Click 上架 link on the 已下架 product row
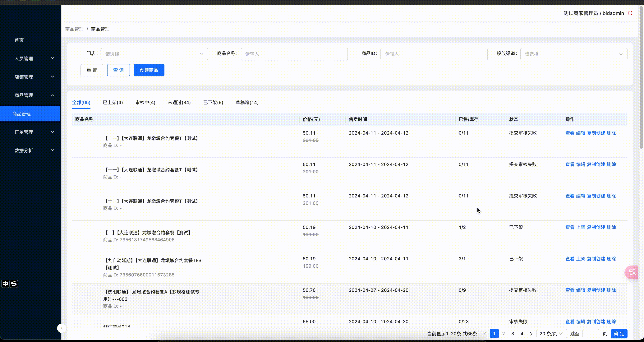The height and width of the screenshot is (342, 644). click(581, 227)
